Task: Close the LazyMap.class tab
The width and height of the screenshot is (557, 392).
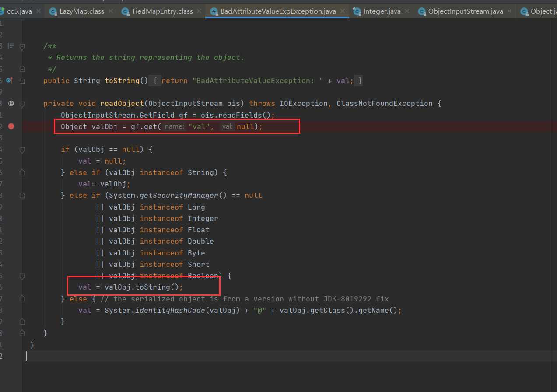Action: pyautogui.click(x=111, y=11)
